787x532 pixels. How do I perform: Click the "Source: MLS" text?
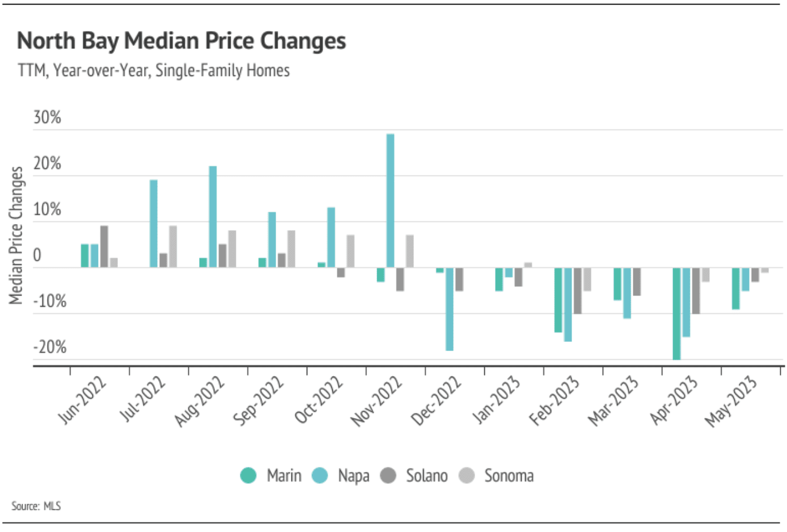[36, 506]
